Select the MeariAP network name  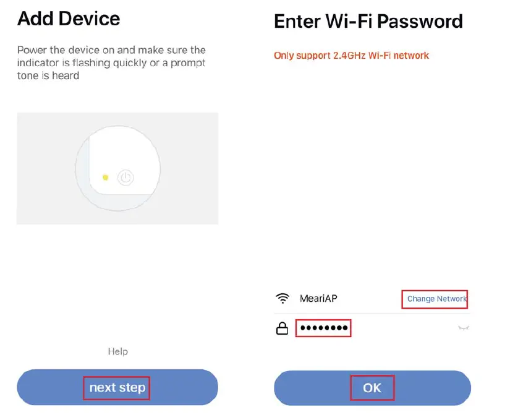click(x=319, y=299)
